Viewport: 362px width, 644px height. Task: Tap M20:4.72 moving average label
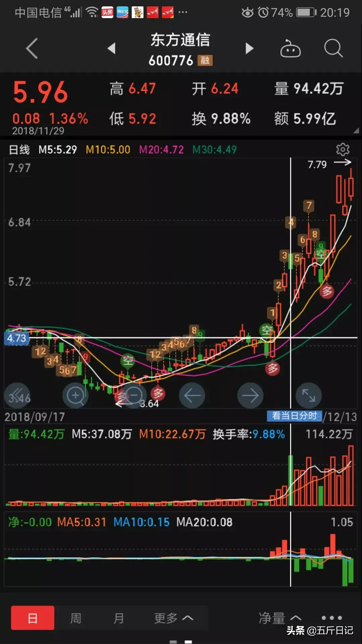coord(162,150)
